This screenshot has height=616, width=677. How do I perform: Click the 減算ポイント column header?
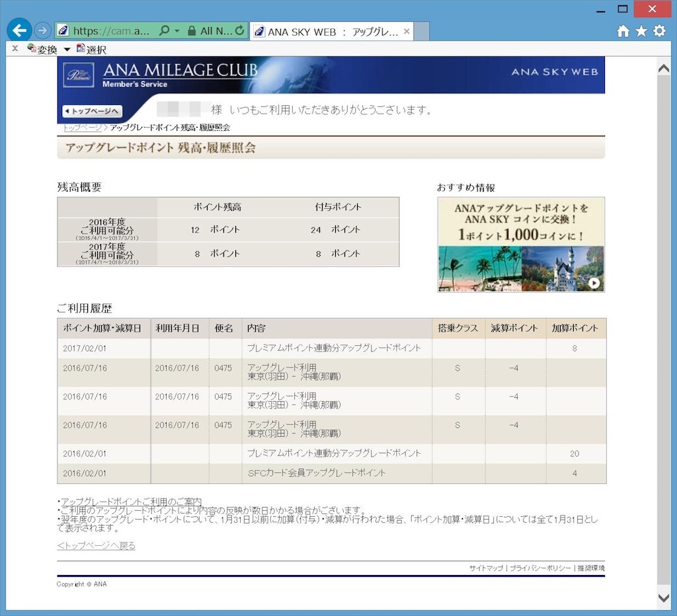(514, 328)
